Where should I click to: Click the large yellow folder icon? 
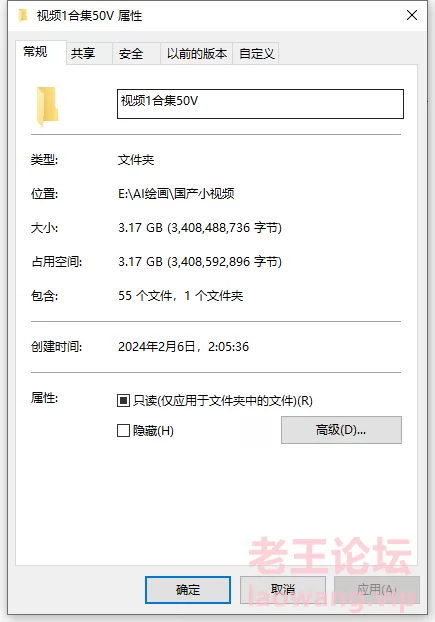(x=48, y=106)
